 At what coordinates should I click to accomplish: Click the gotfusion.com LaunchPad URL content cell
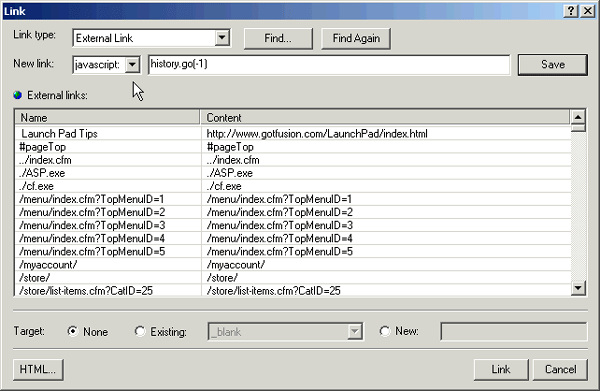[x=386, y=134]
